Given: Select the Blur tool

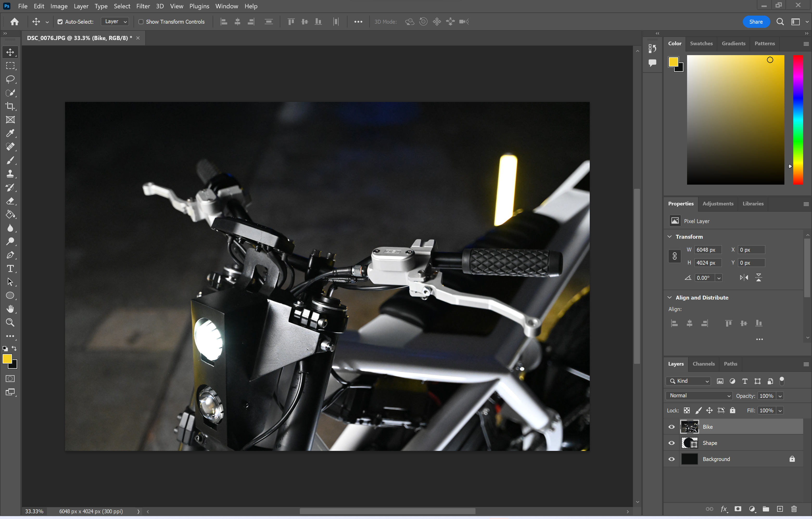Looking at the screenshot, I should point(10,228).
